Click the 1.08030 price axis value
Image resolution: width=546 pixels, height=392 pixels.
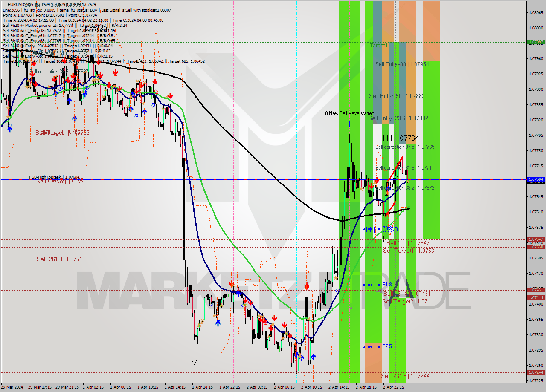pyautogui.click(x=536, y=28)
